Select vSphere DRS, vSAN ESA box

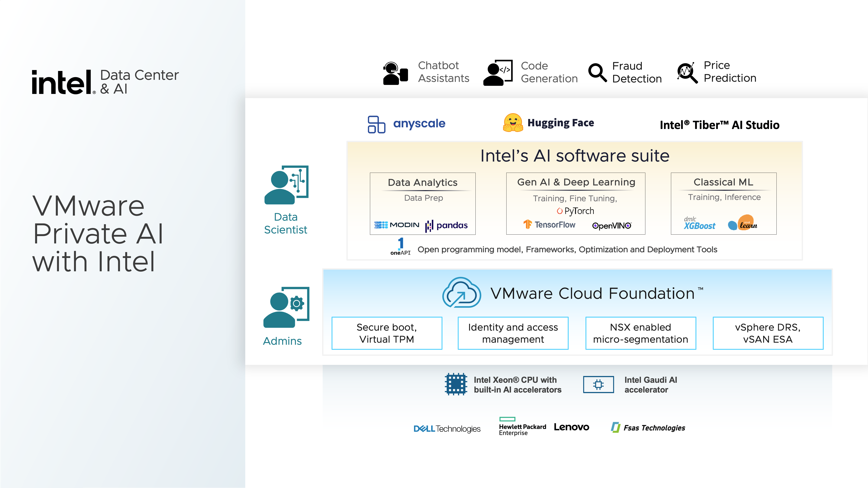768,333
